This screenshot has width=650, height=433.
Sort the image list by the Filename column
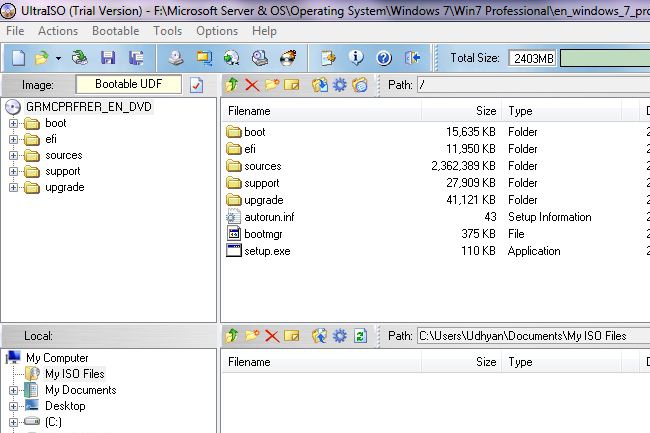[322, 111]
